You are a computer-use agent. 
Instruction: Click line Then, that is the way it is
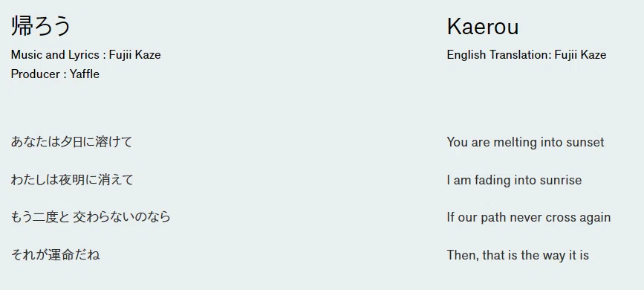pos(518,255)
